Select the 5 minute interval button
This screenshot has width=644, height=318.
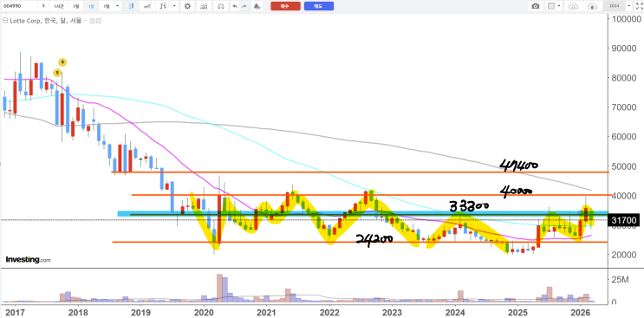point(43,6)
